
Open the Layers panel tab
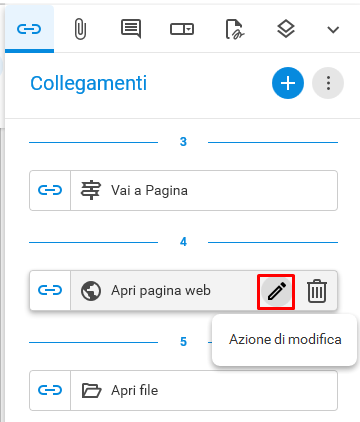(286, 29)
